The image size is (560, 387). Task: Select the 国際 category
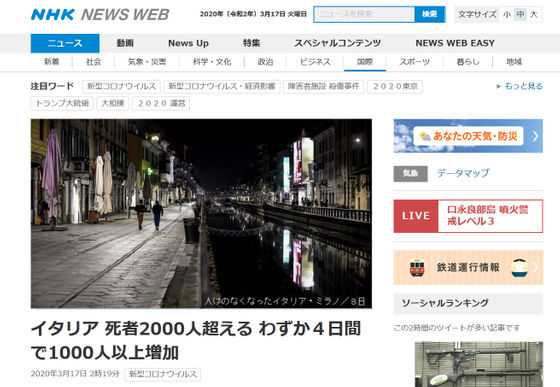[365, 62]
